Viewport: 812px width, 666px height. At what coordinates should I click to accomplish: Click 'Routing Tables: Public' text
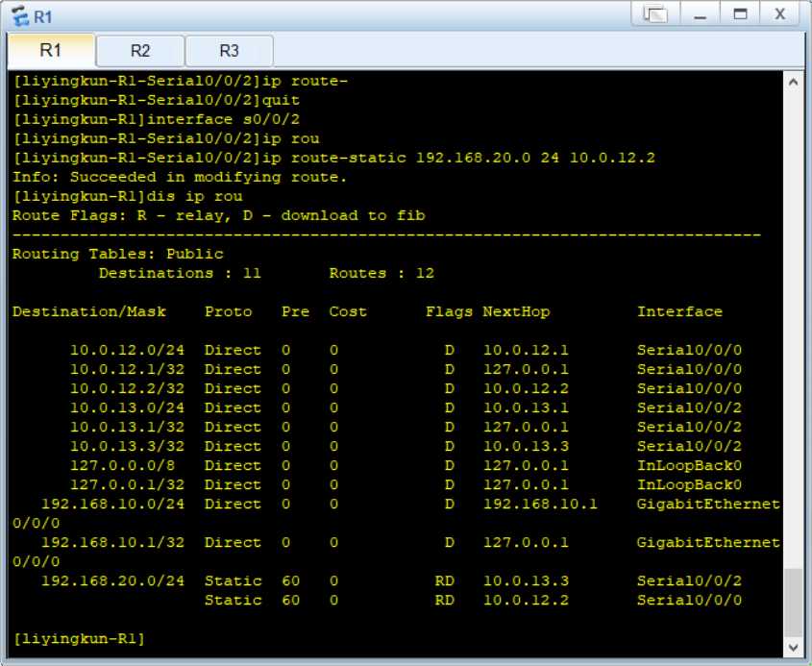[x=118, y=254]
